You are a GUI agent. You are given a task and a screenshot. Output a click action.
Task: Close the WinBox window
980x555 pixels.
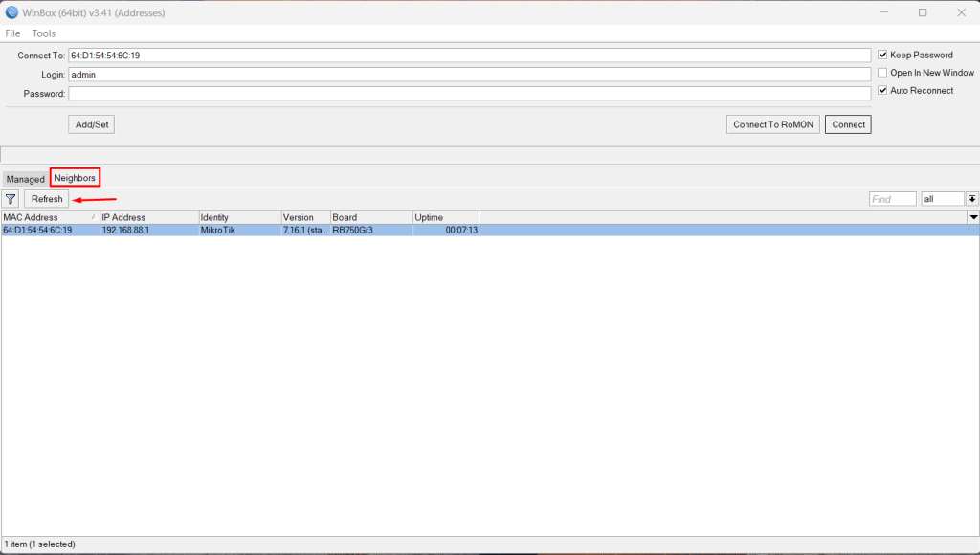click(x=961, y=12)
